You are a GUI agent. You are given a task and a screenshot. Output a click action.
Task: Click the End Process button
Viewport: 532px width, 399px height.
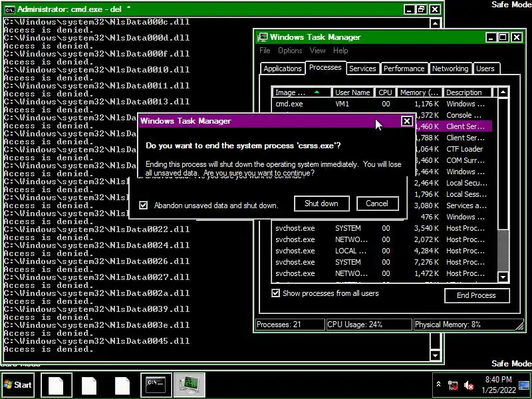(x=477, y=295)
